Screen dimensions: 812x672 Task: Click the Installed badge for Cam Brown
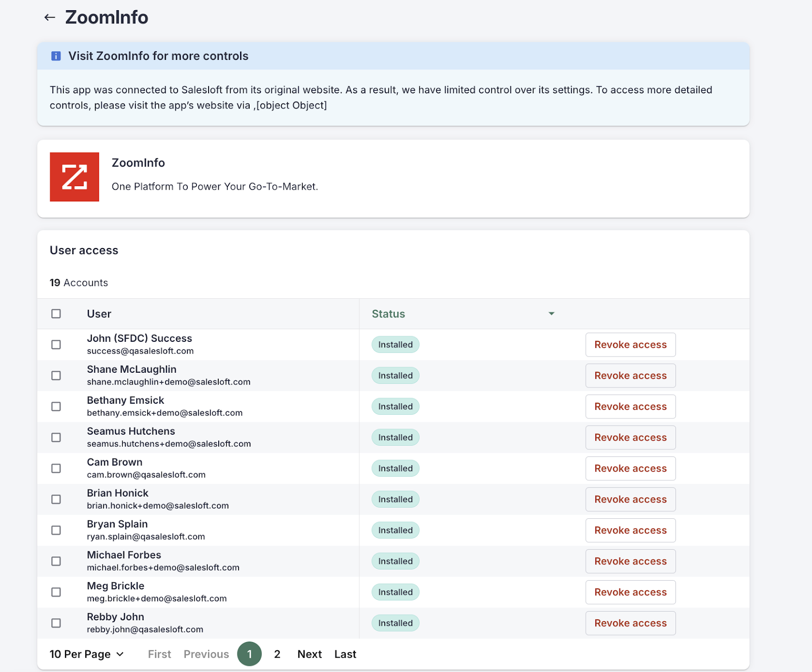coord(395,469)
